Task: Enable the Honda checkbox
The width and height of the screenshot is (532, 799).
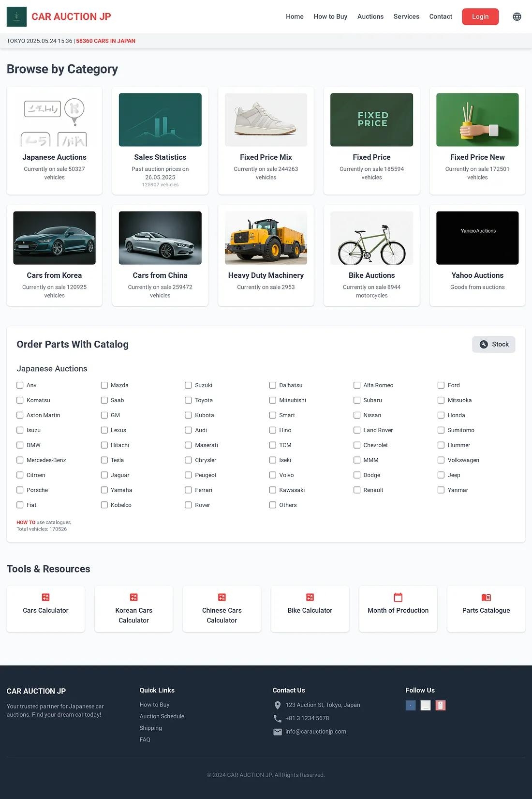Action: (441, 415)
